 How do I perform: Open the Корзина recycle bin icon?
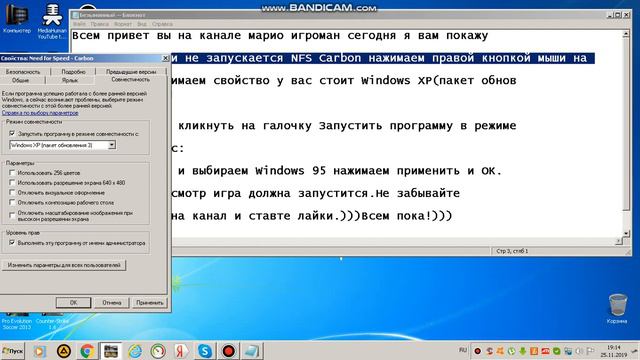(617, 309)
